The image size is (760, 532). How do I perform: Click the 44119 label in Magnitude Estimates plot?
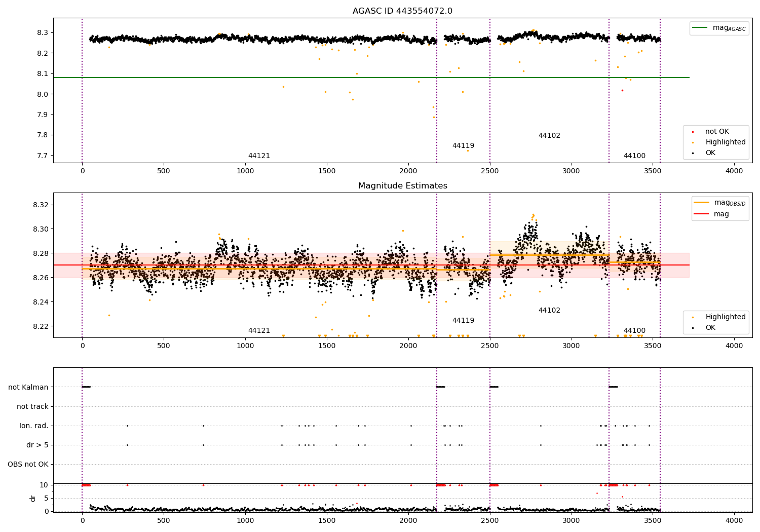(x=463, y=321)
